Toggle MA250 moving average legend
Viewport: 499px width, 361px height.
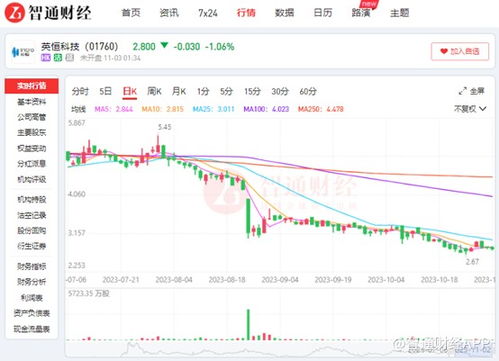pos(320,109)
